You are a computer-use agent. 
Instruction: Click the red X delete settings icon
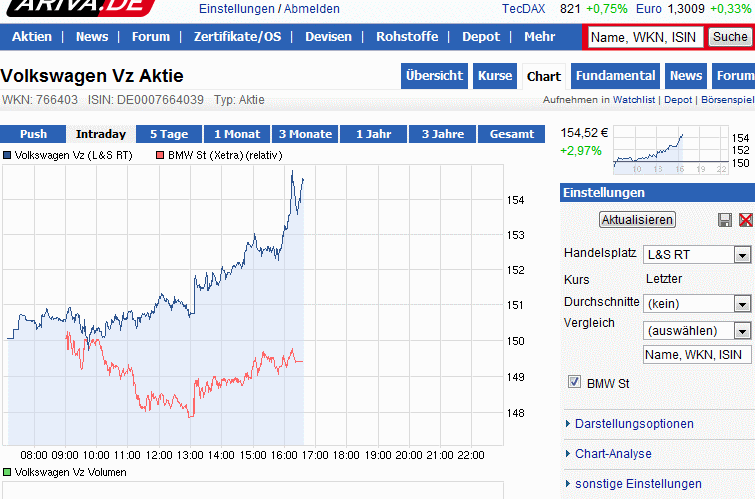[x=746, y=220]
